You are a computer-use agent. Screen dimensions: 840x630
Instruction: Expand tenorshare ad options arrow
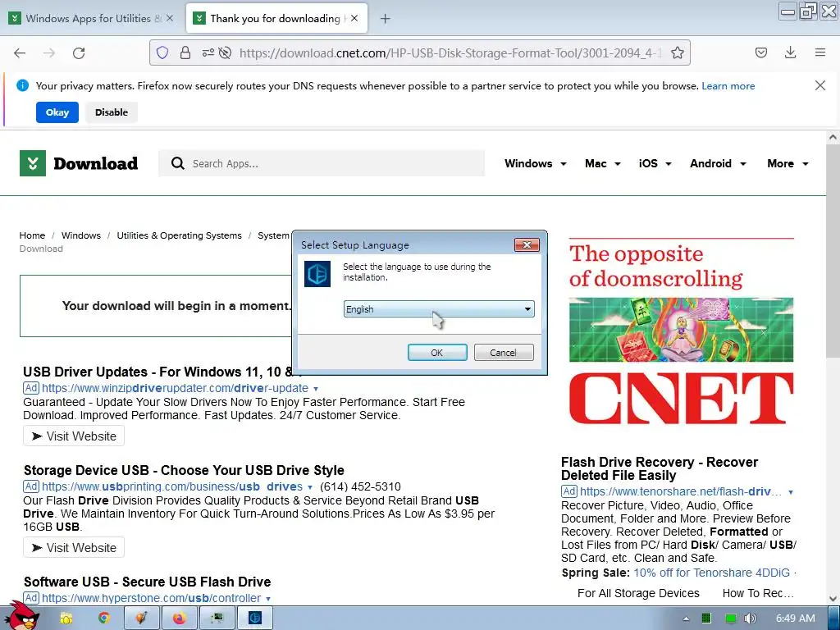(x=791, y=492)
